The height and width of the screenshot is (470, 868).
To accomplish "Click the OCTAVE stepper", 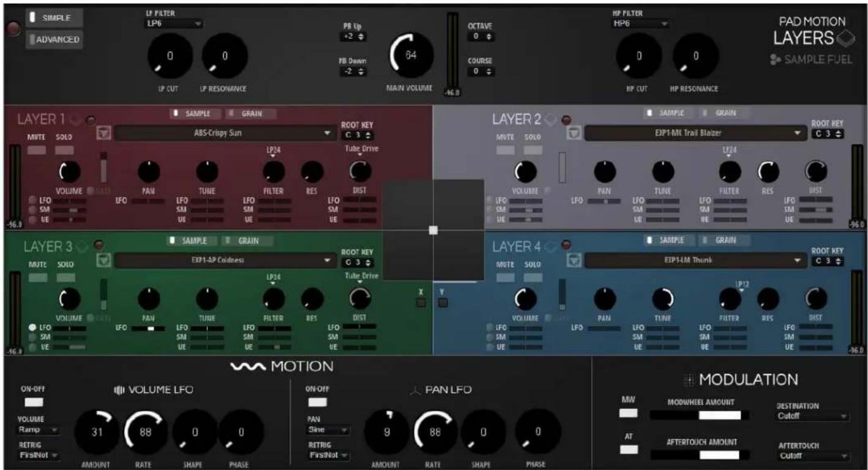I will (x=481, y=37).
